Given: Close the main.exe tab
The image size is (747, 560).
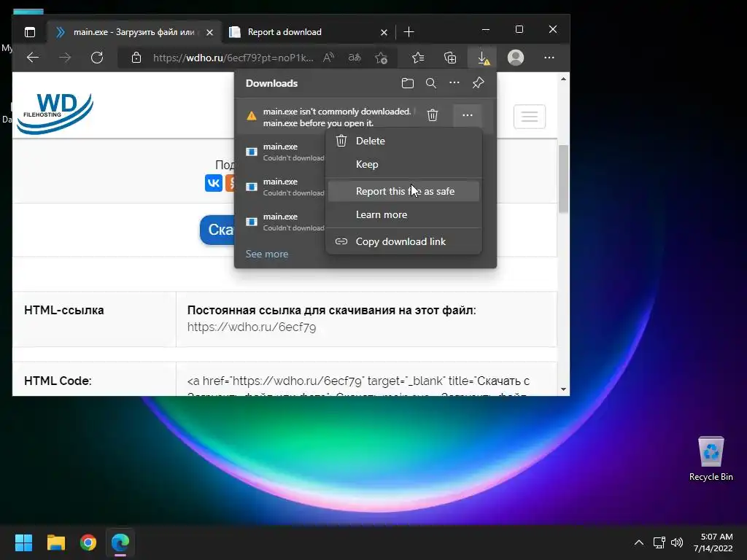Looking at the screenshot, I should click(209, 32).
